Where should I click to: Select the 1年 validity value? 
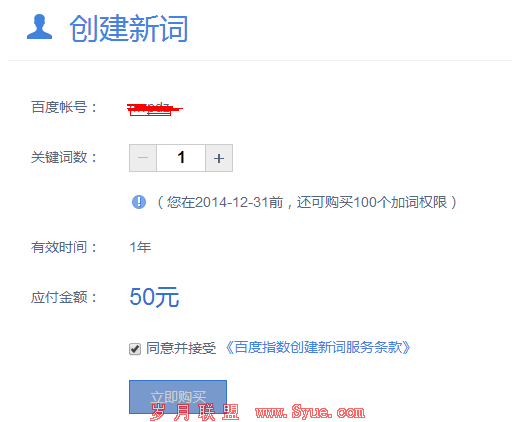[x=140, y=247]
